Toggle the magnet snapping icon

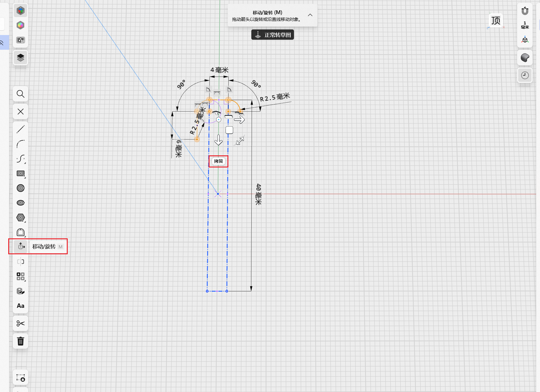[525, 11]
